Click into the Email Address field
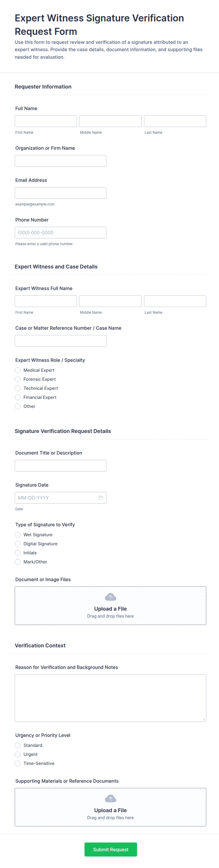 61,193
